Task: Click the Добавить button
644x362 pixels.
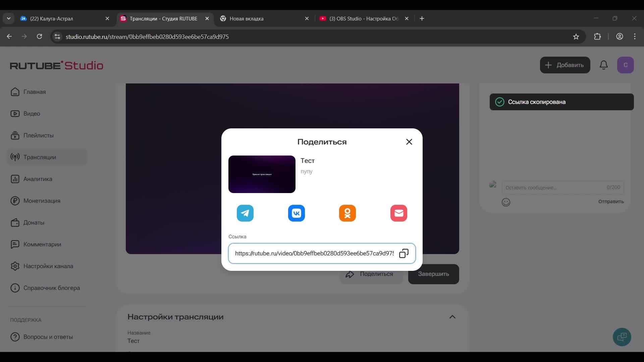Action: [x=565, y=65]
